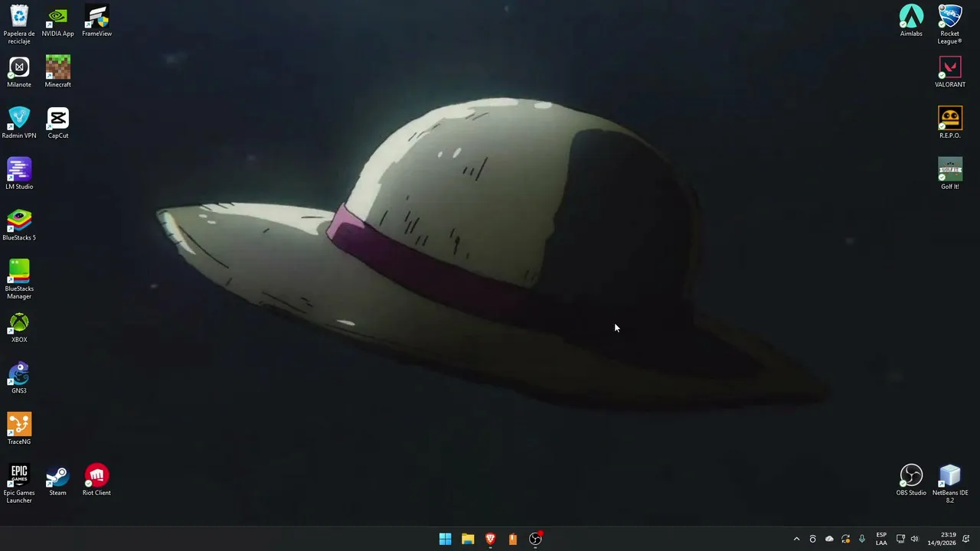Select the TraceNG desktop icon
This screenshot has width=980, height=551.
[19, 429]
